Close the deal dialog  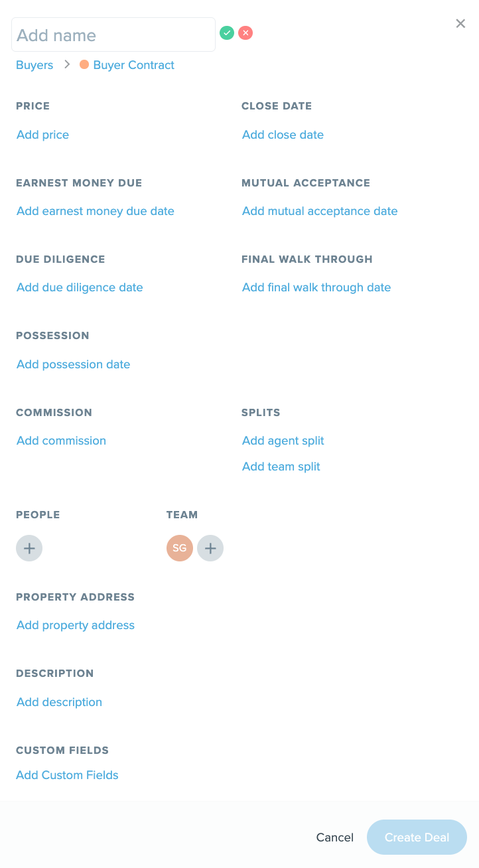(460, 24)
